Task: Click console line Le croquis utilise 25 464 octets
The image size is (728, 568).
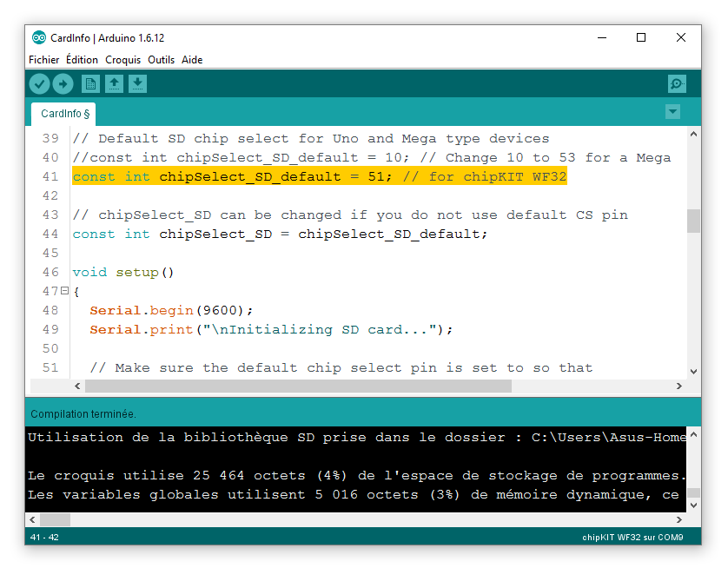Action: point(356,476)
